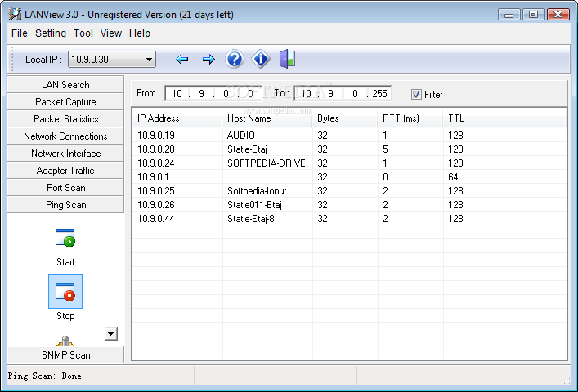Minimize the LANView window

click(509, 15)
